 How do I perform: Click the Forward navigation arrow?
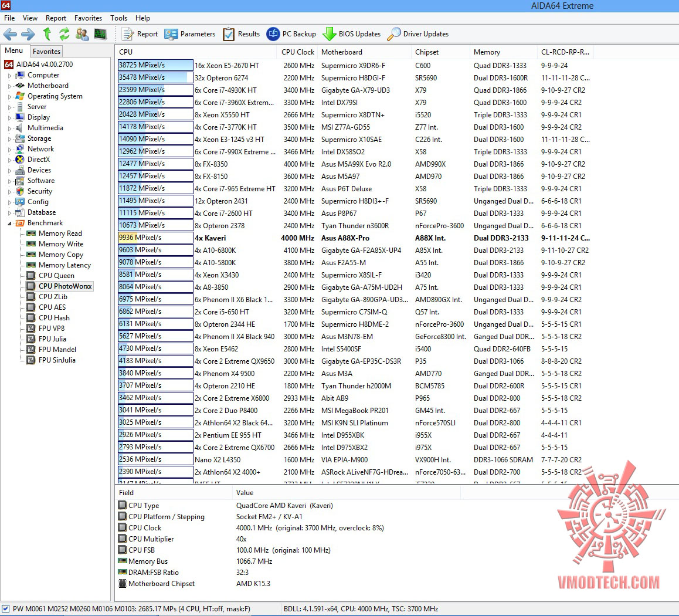pos(28,34)
